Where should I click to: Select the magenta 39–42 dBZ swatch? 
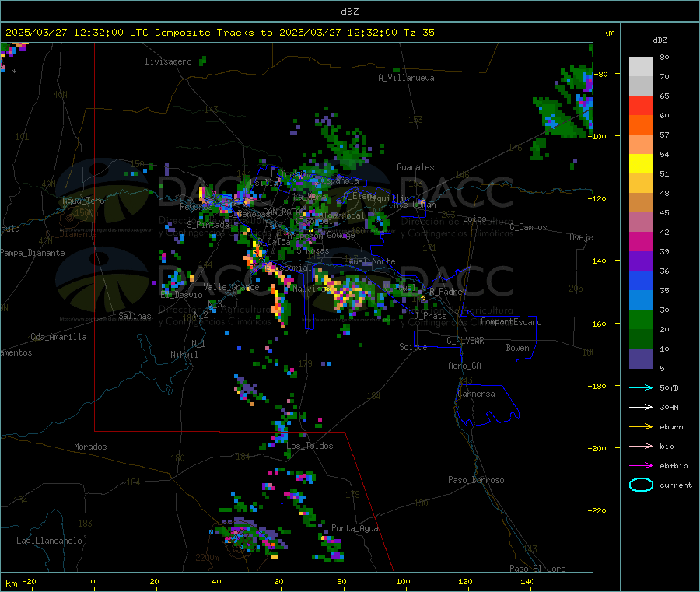[x=641, y=242]
